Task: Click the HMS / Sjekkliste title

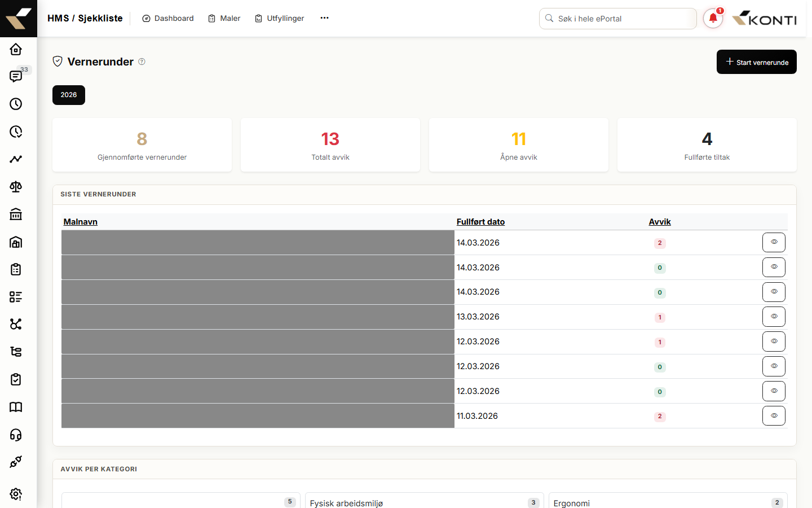Action: (85, 19)
